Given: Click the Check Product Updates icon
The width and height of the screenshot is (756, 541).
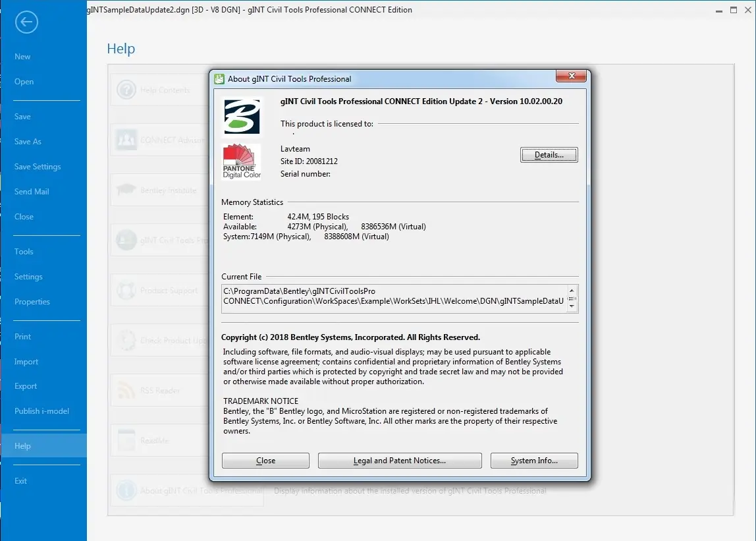Looking at the screenshot, I should [126, 340].
